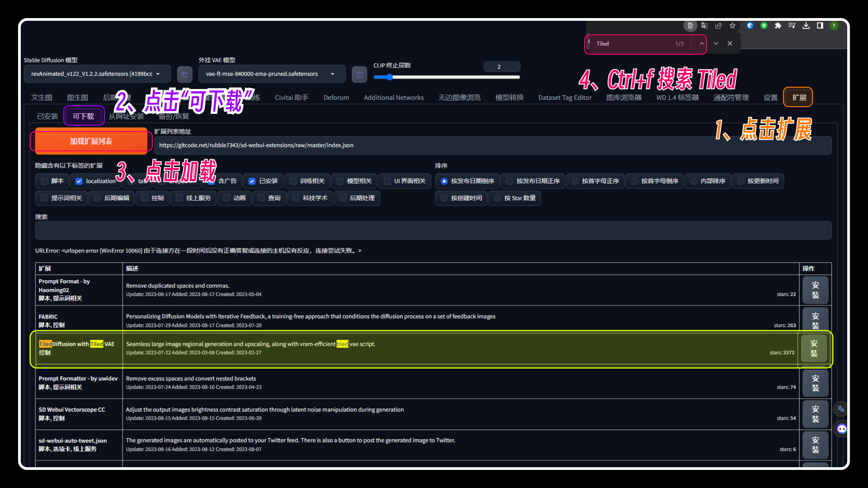This screenshot has width=868, height=488.
Task: Open the 扩展 tab
Action: [799, 98]
